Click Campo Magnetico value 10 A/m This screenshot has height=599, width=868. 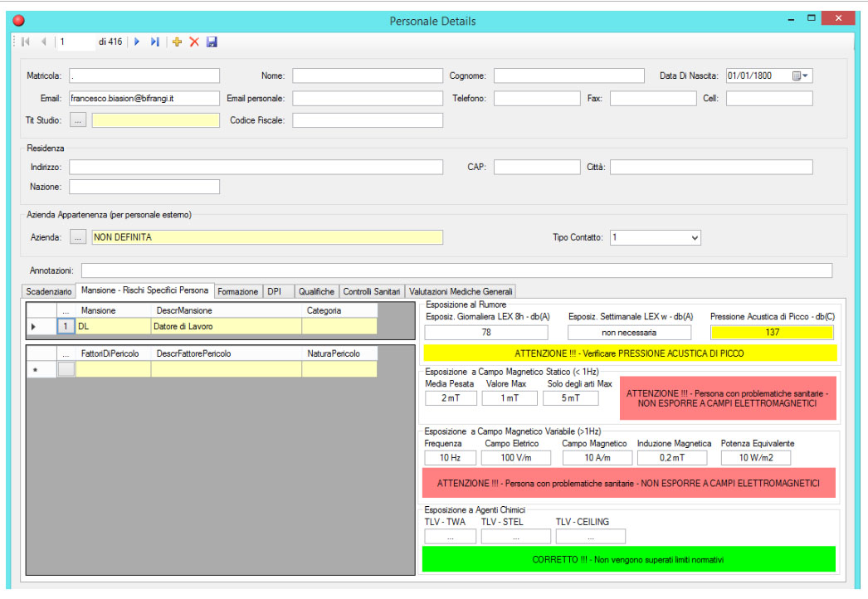pos(597,458)
